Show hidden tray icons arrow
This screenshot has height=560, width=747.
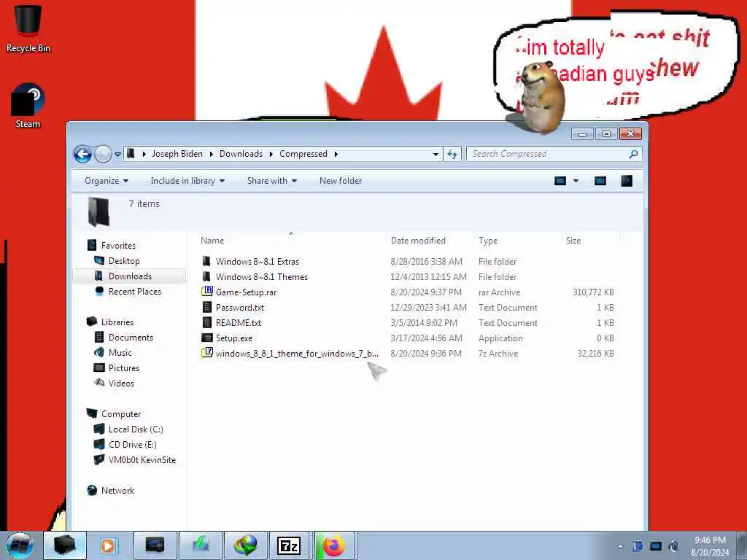click(620, 546)
